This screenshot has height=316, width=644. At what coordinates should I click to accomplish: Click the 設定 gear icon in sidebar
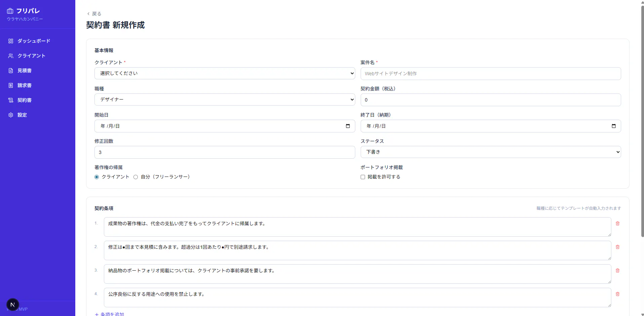point(11,115)
